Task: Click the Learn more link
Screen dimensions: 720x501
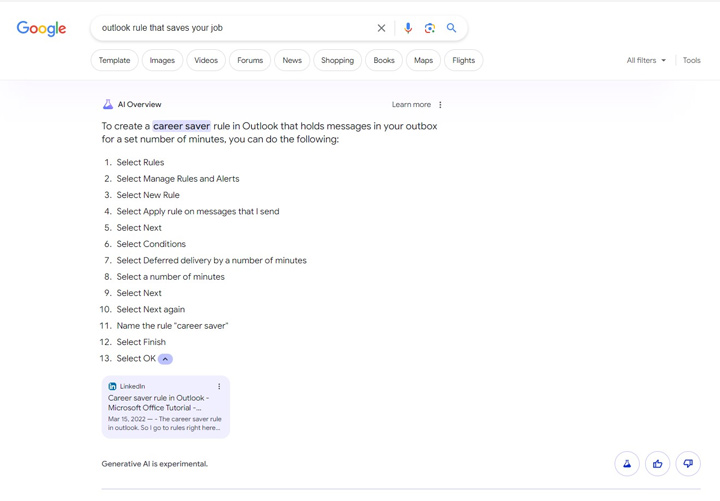Action: coord(411,105)
